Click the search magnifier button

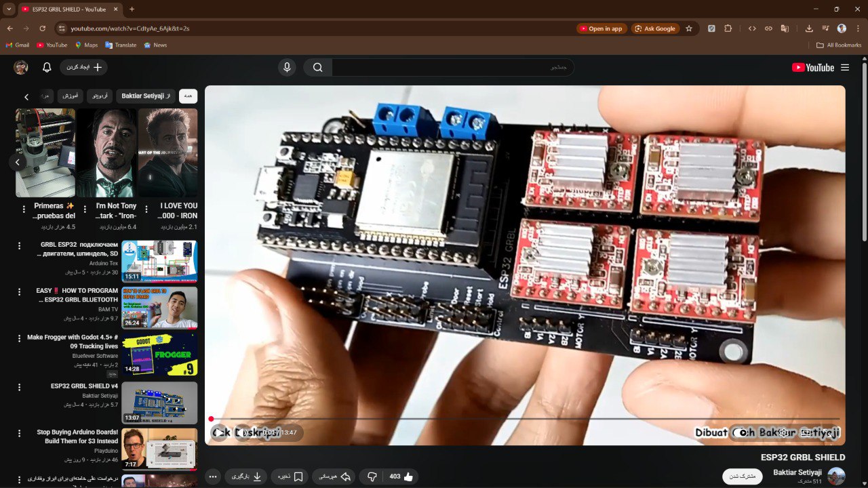point(317,67)
